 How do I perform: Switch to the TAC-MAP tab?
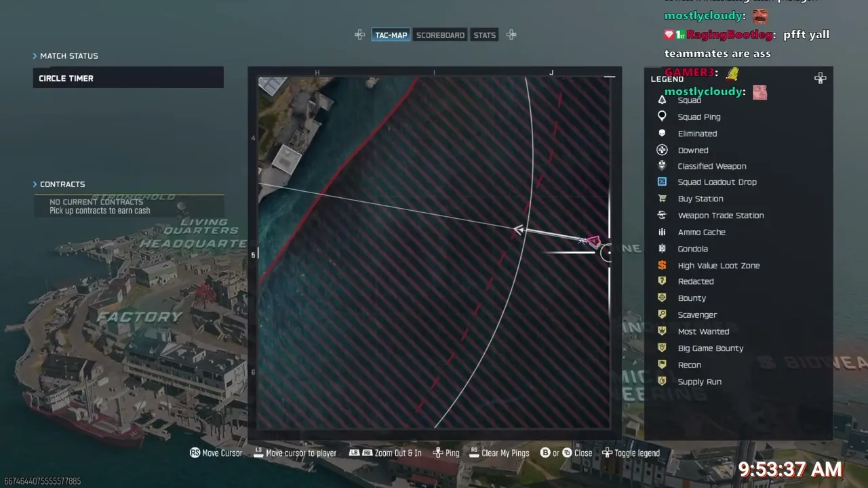(x=391, y=35)
